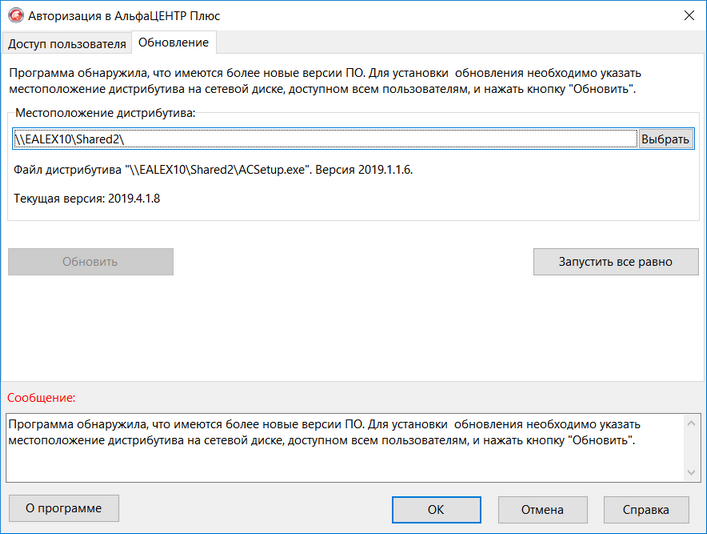Click the Запустить все равно button
Screen dimensions: 707x534
point(615,262)
